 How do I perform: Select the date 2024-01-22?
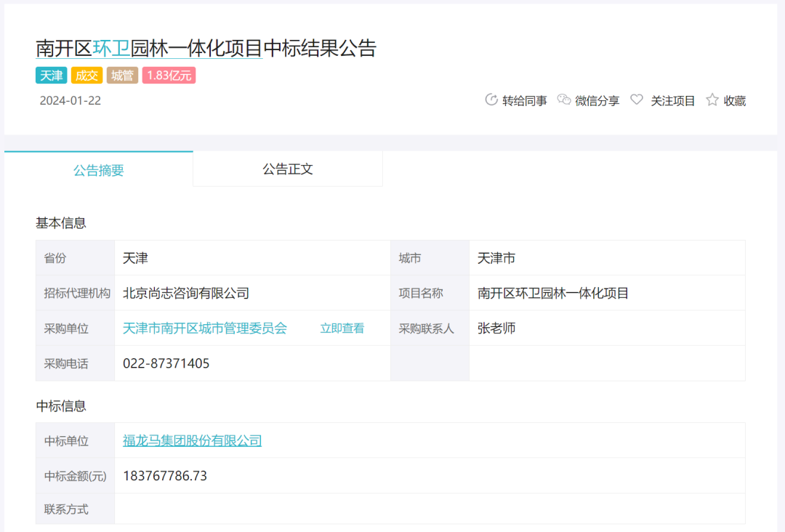[70, 100]
